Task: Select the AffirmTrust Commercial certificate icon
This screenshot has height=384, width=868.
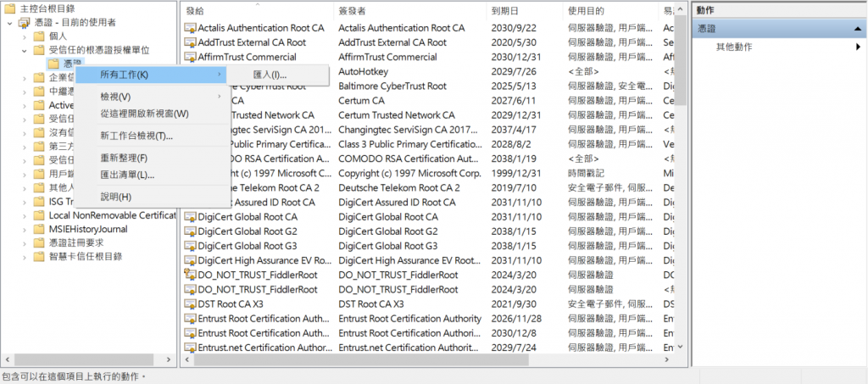Action: (x=190, y=57)
